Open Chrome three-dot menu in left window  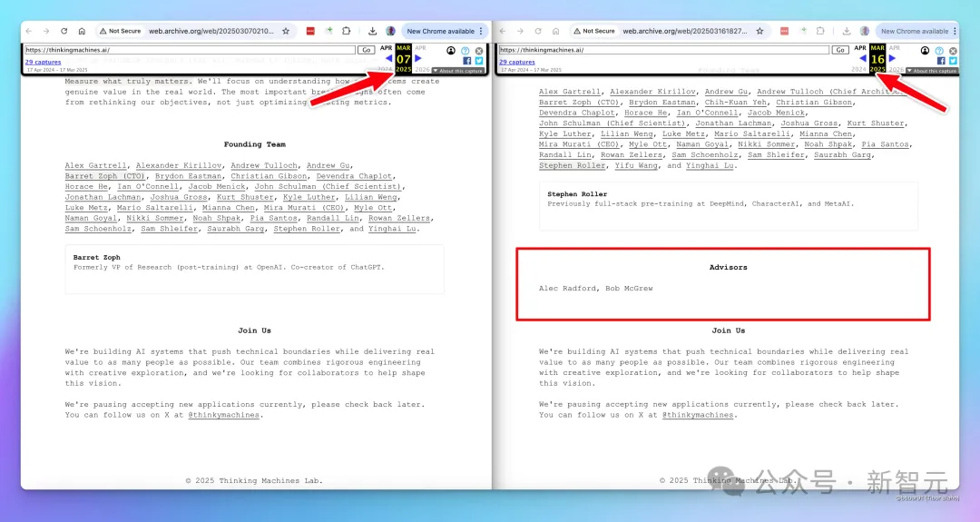click(481, 31)
